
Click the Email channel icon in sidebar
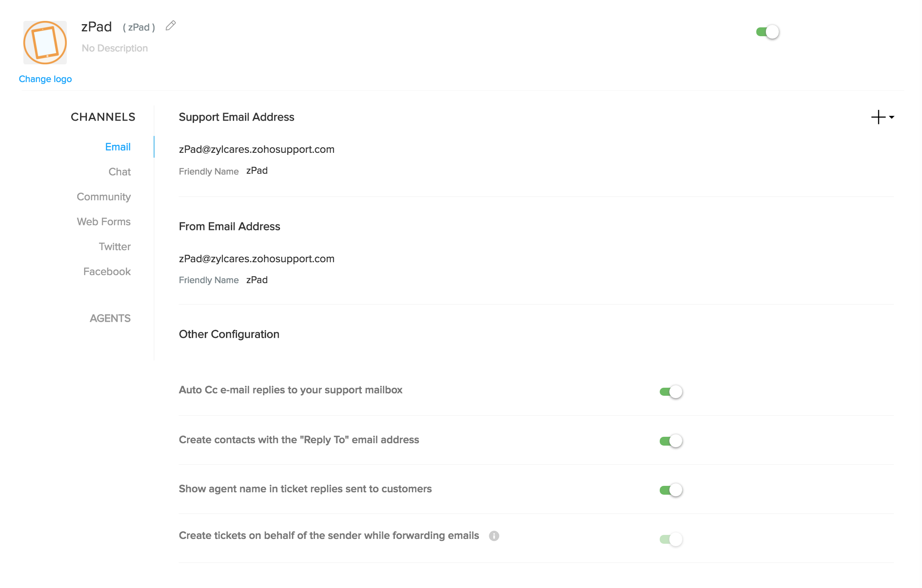click(x=117, y=146)
